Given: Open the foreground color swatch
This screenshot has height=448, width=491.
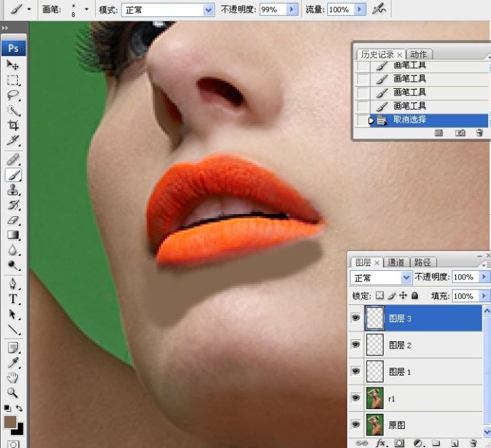Looking at the screenshot, I should coord(10,422).
